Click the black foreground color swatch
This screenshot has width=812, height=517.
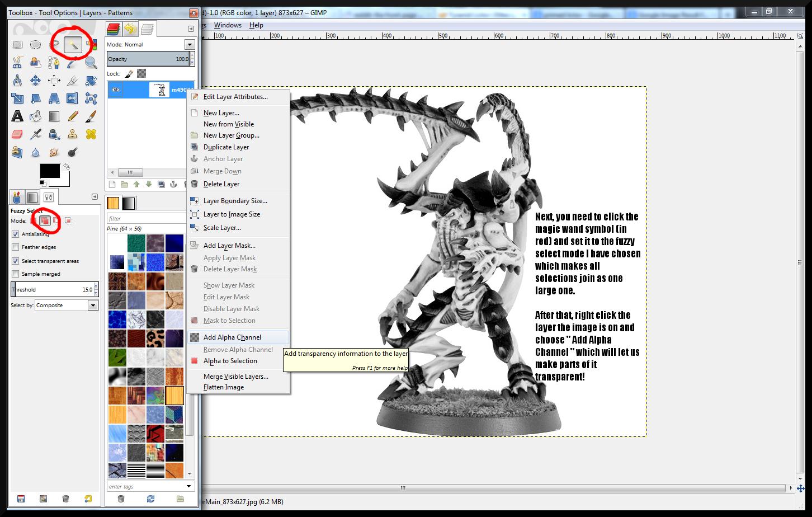(x=50, y=171)
